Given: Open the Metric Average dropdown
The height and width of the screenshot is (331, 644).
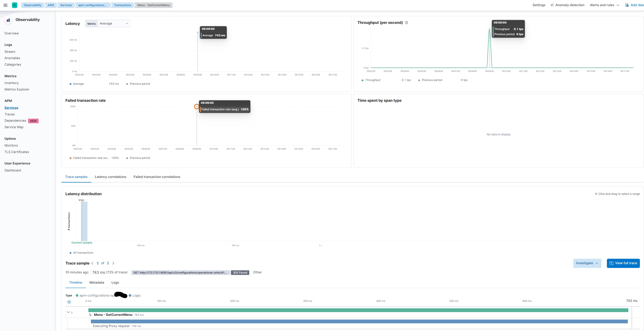Looking at the screenshot, I should (114, 24).
